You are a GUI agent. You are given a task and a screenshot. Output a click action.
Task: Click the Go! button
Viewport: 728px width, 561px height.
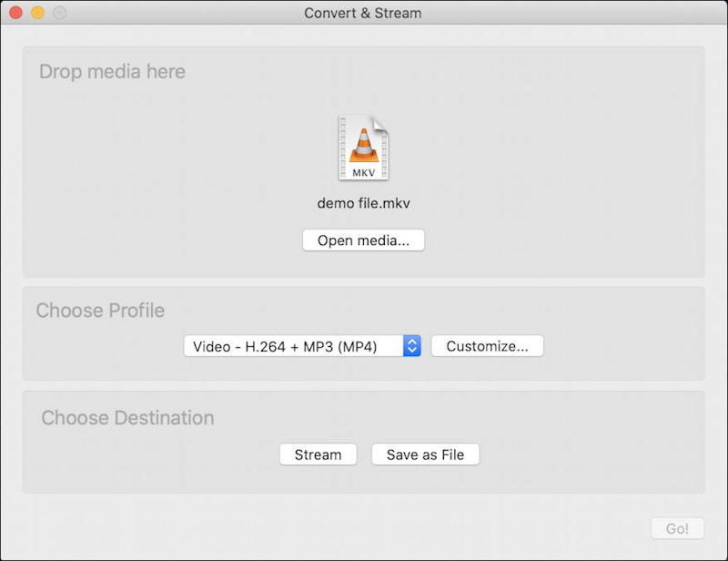pyautogui.click(x=677, y=528)
